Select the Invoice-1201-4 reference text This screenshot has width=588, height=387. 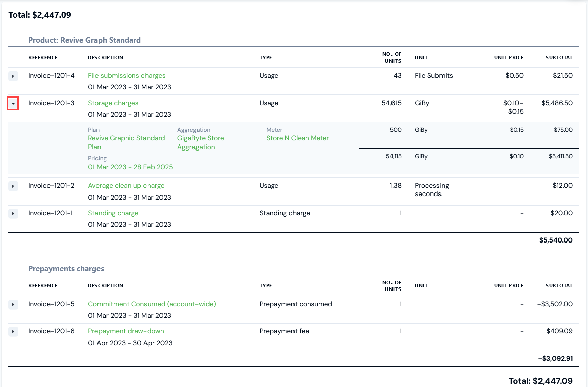tap(52, 75)
